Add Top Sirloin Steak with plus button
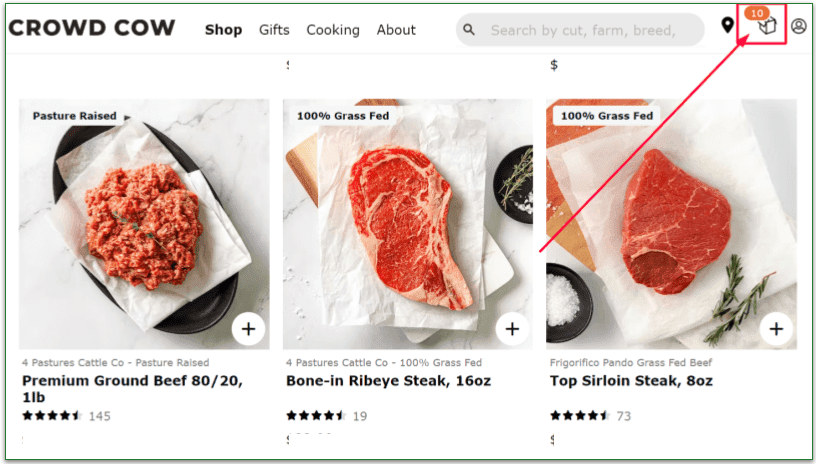Viewport: 816px width, 464px height. pyautogui.click(x=776, y=328)
